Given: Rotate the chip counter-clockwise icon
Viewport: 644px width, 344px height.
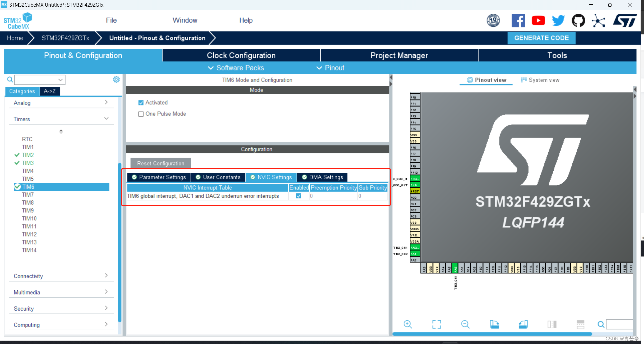Looking at the screenshot, I should tap(523, 324).
